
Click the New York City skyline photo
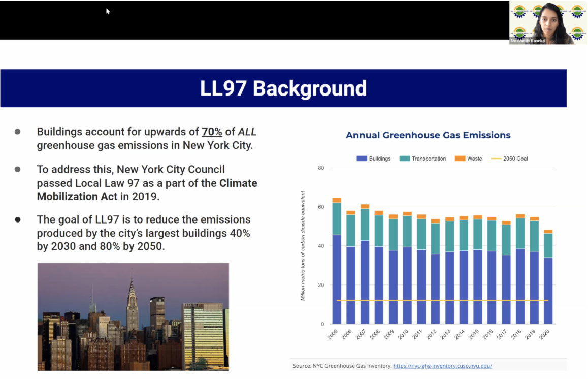click(x=133, y=316)
